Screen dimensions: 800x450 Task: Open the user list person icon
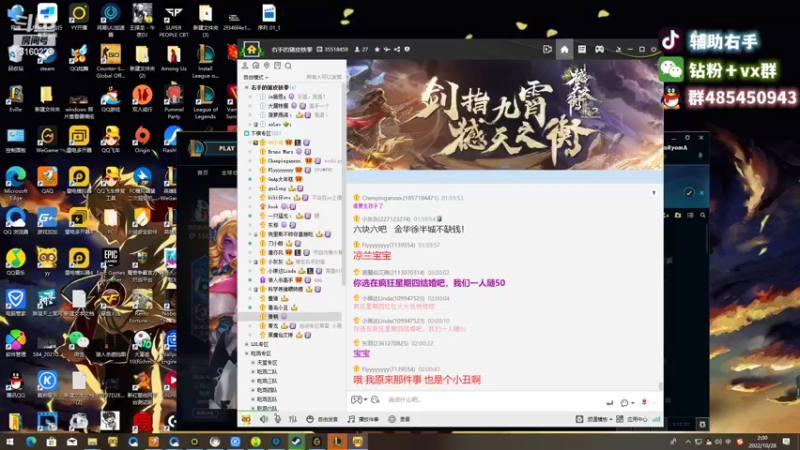pyautogui.click(x=245, y=66)
